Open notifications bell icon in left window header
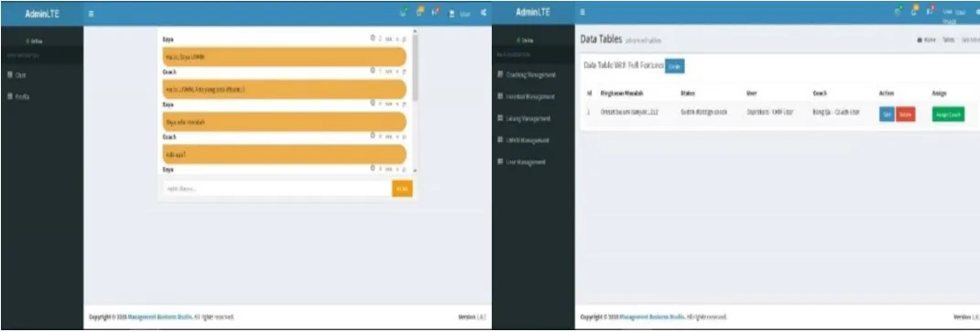 click(420, 12)
